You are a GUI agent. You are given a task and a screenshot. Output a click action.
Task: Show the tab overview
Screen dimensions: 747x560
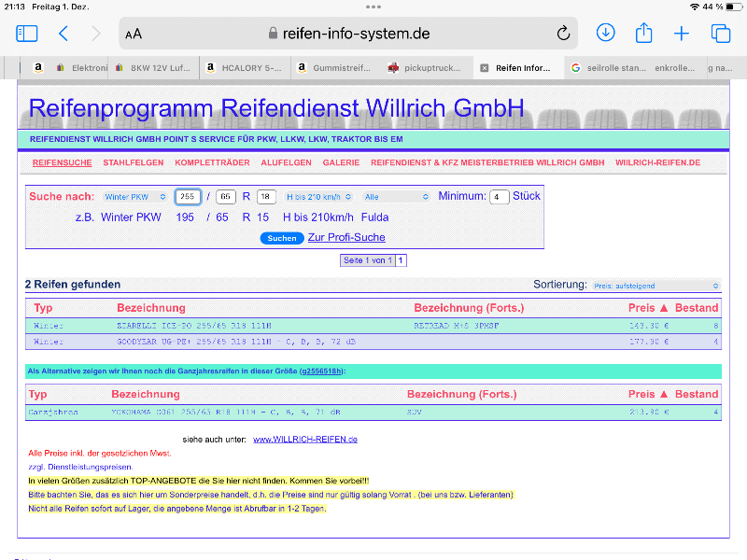(x=720, y=34)
